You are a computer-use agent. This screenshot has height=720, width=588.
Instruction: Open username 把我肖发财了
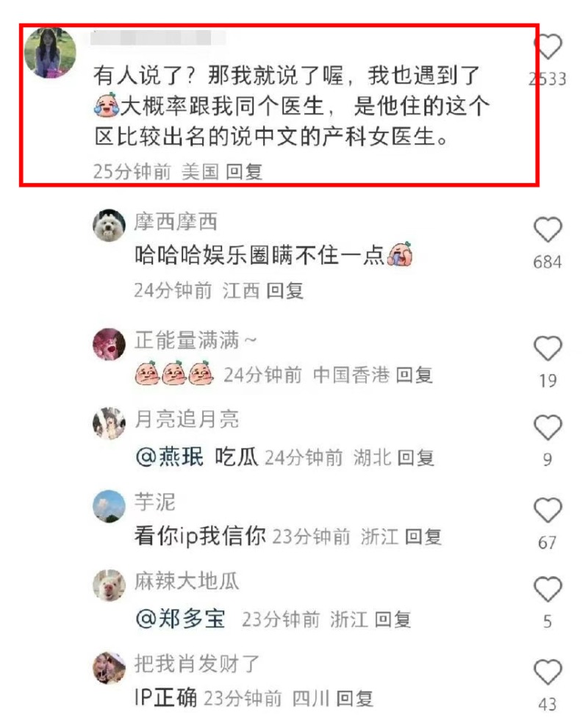click(197, 663)
